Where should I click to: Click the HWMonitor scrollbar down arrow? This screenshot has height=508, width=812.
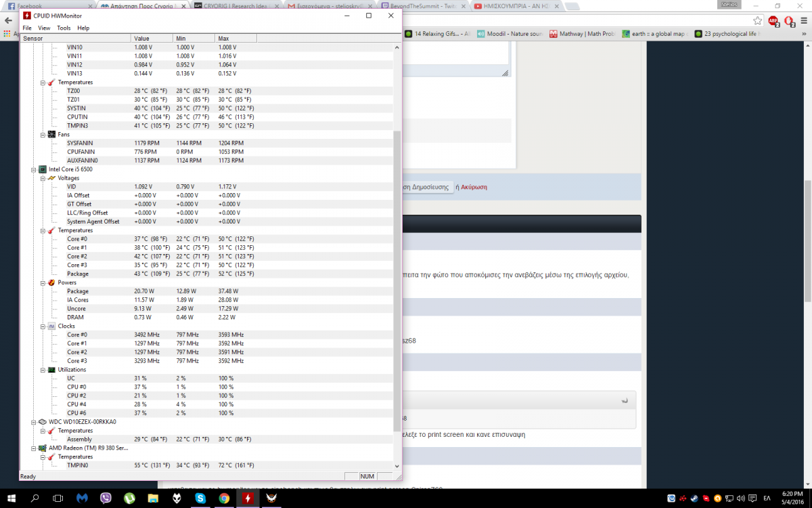[x=397, y=466]
